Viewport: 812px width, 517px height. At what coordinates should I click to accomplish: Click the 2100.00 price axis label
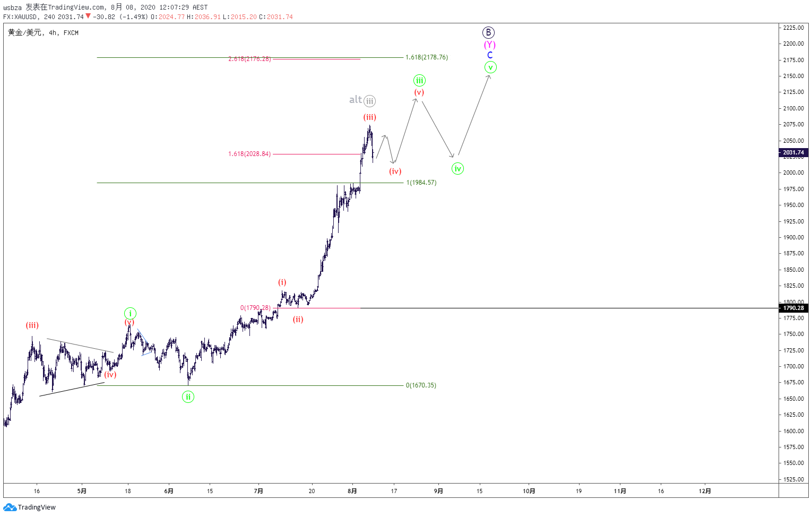pos(793,108)
